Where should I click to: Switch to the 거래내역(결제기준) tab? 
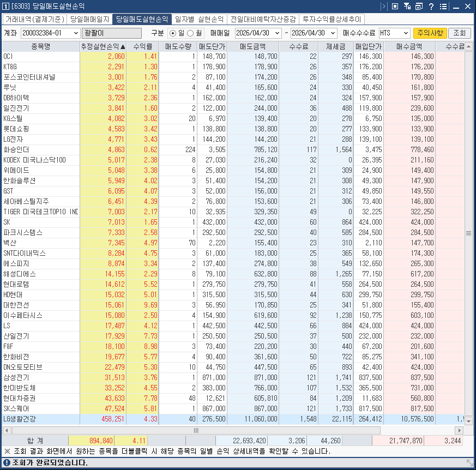click(x=34, y=19)
